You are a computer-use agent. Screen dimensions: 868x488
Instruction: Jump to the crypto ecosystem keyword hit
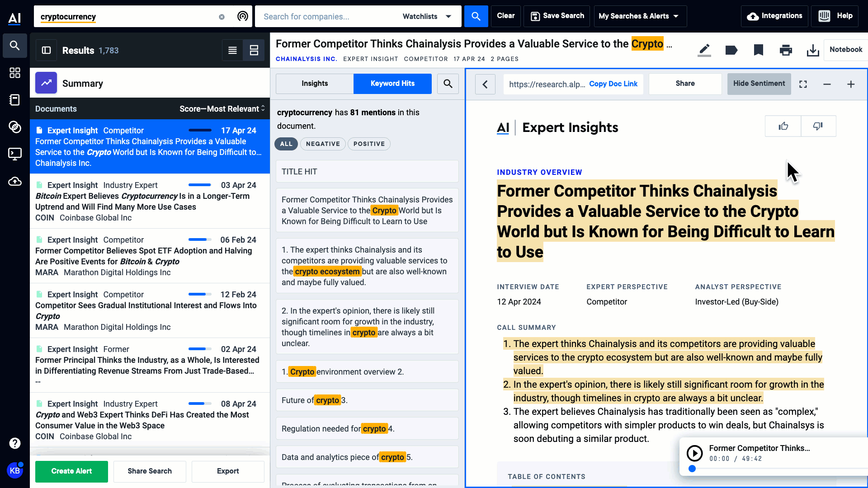tap(367, 266)
